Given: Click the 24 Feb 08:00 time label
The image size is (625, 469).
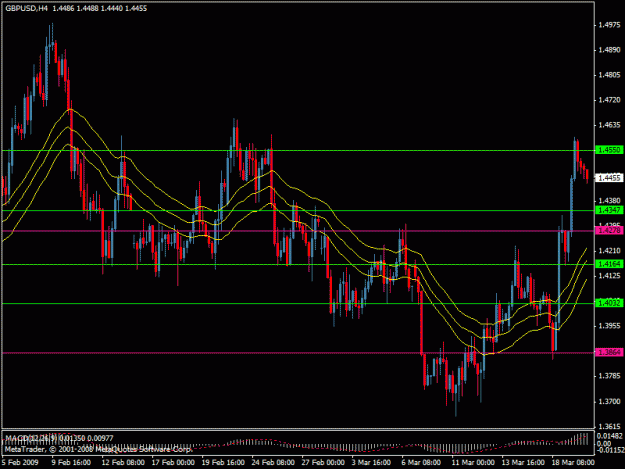Looking at the screenshot, I should tap(273, 462).
